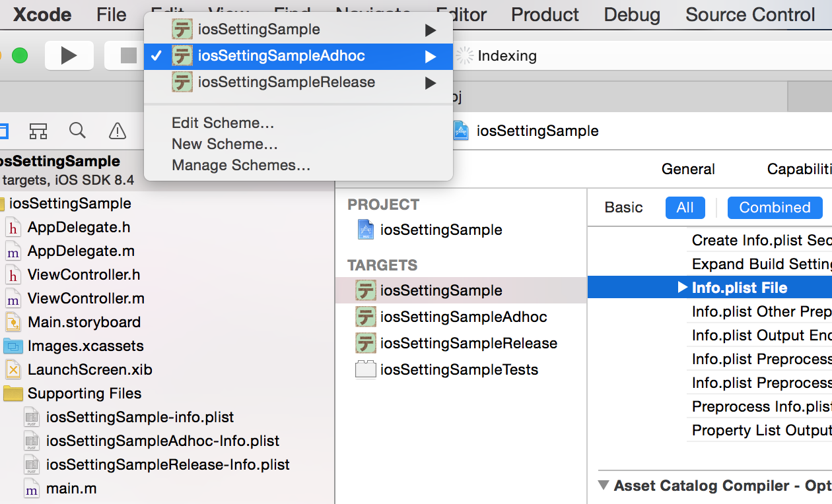This screenshot has width=832, height=504.
Task: Switch the settings filter to Basic
Action: (623, 207)
